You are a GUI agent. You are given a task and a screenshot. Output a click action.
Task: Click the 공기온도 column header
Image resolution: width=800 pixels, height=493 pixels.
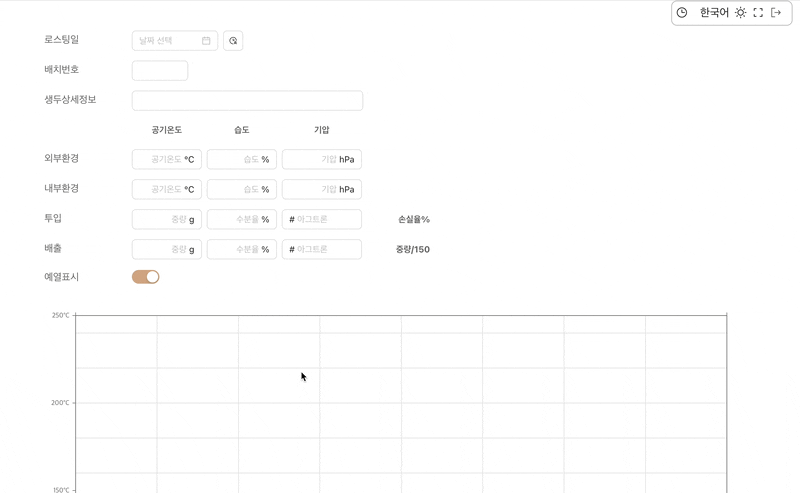[167, 130]
